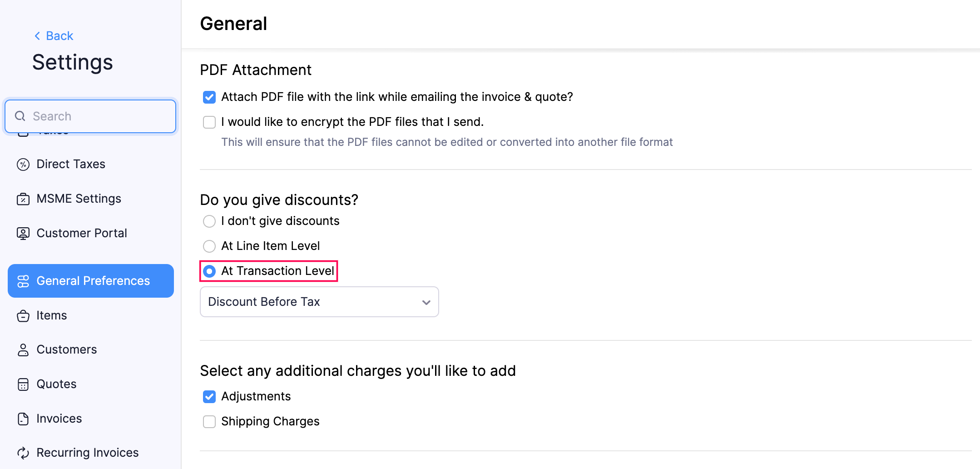The width and height of the screenshot is (980, 469).
Task: Choose At Line Item Level discounts
Action: point(209,246)
